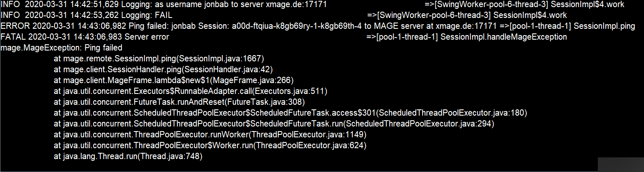The image size is (644, 172).
Task: Click the ScheduledThreadPoolExecutor.java:294 trace line
Action: 274,124
